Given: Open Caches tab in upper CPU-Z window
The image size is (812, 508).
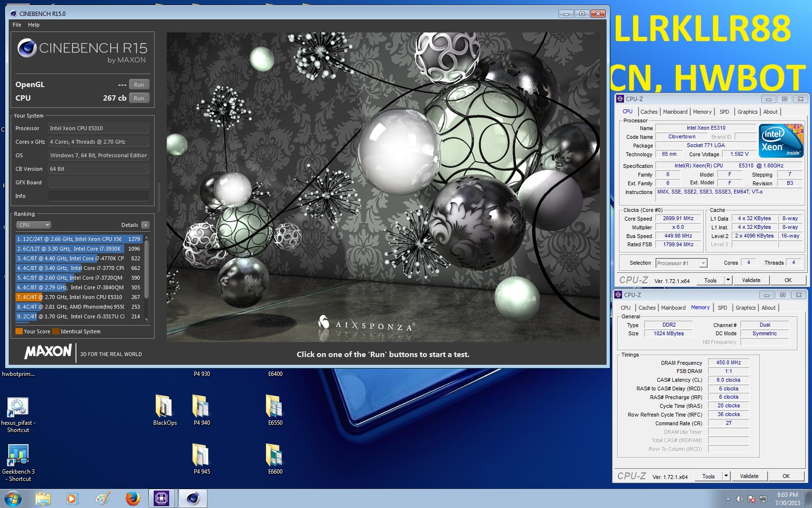Looking at the screenshot, I should 649,112.
